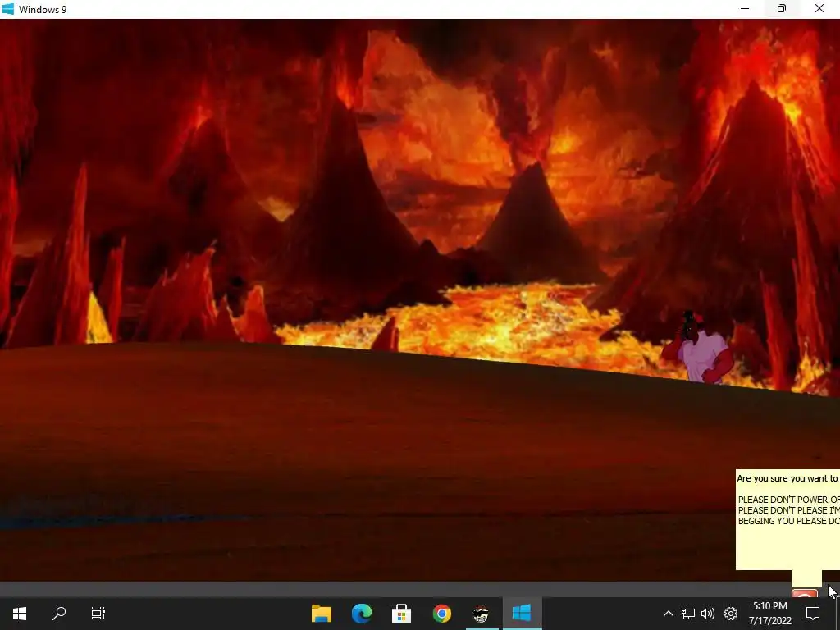
Task: Switch to the cartoon-face taskbar app
Action: click(x=481, y=614)
